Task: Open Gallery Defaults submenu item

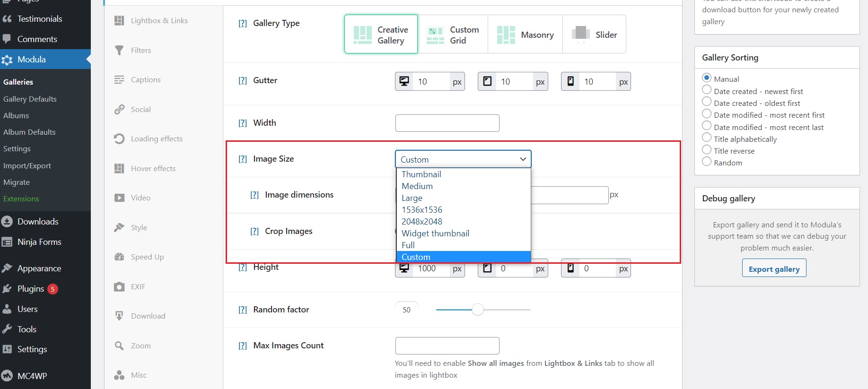Action: click(x=30, y=99)
